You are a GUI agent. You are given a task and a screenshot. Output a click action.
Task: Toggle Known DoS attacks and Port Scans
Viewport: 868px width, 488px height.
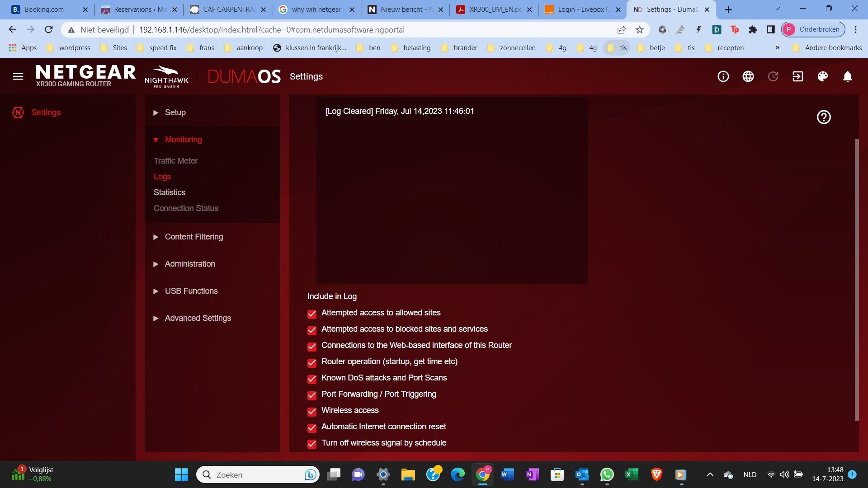click(x=312, y=379)
